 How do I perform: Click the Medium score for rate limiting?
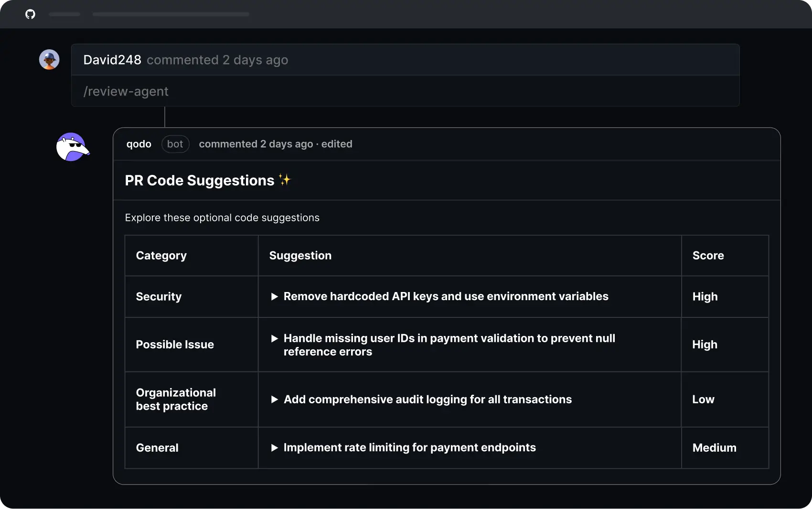(x=714, y=448)
